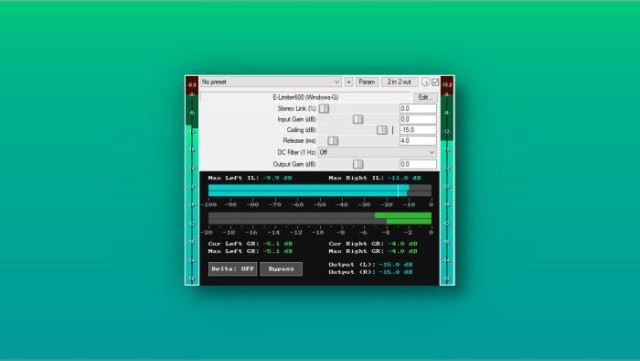The height and width of the screenshot is (361, 640).
Task: Click the Input Gain slider handle
Action: (358, 119)
